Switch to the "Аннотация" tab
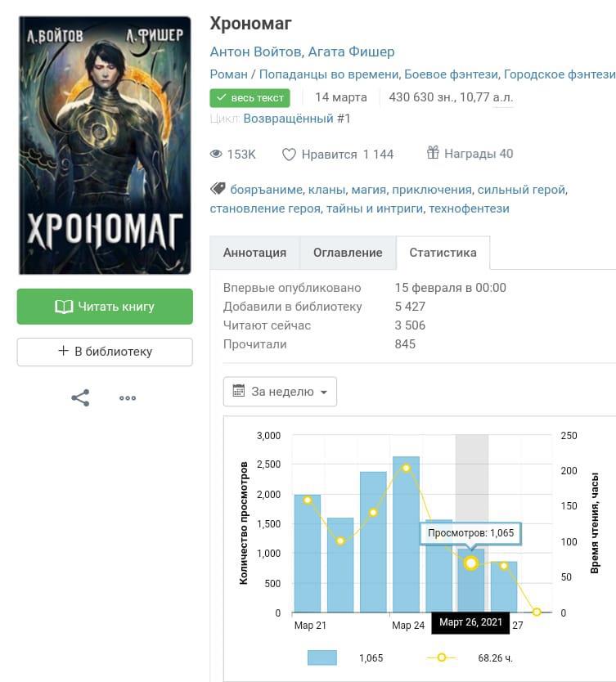 254,253
